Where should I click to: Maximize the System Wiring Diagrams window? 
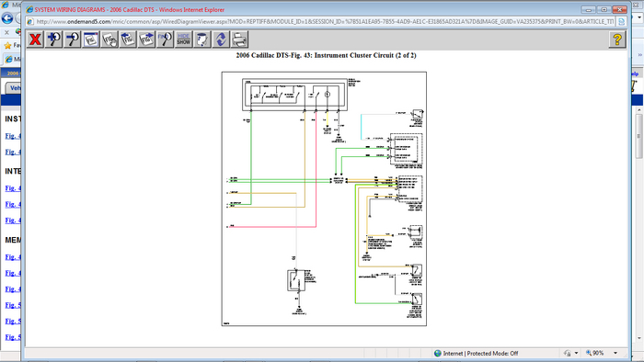click(x=604, y=9)
